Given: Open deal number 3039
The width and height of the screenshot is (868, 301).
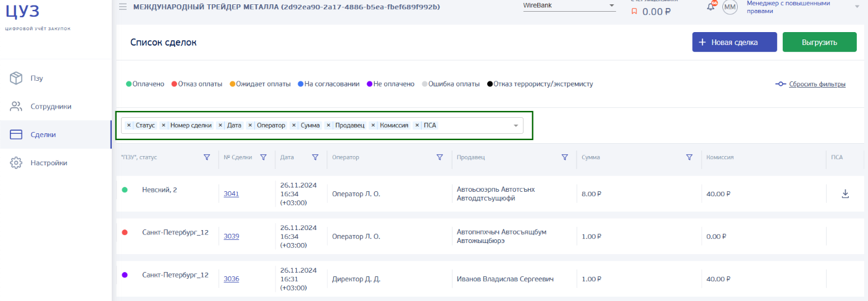Looking at the screenshot, I should point(231,236).
